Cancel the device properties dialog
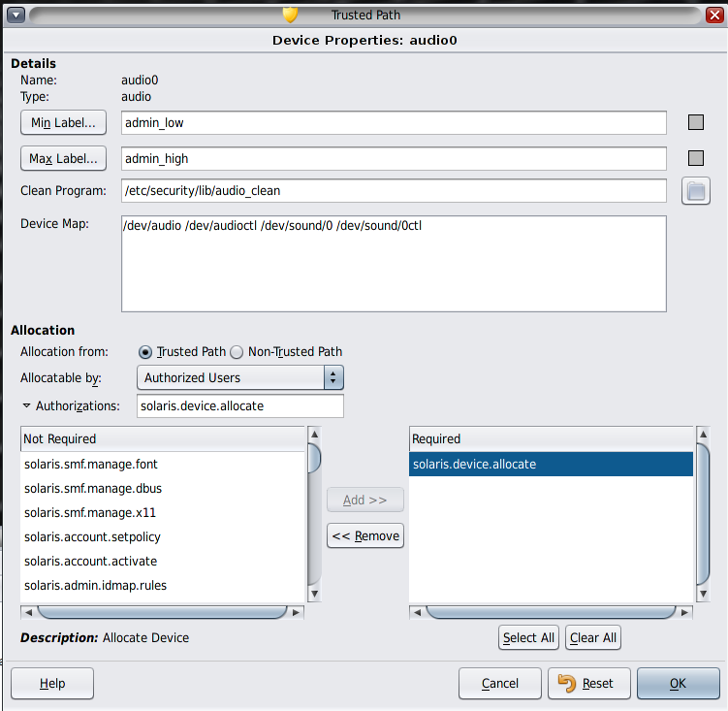This screenshot has height=711, width=728. click(499, 683)
